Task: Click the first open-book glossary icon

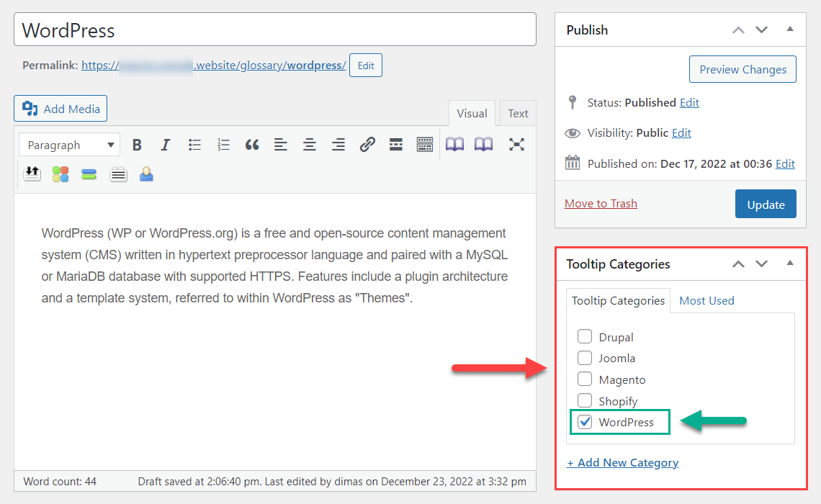Action: click(454, 145)
